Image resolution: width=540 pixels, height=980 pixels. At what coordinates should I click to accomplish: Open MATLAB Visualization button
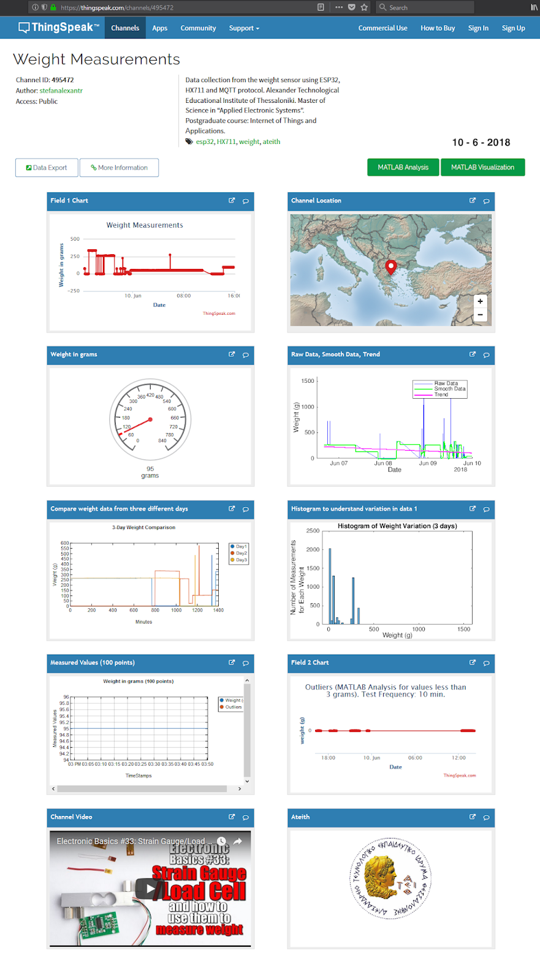tap(483, 167)
